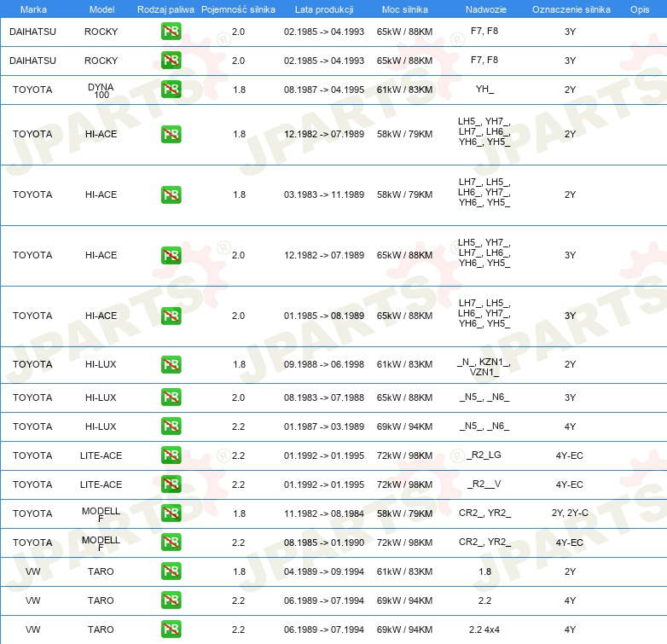Select '61kW / 83KM' in the DYNA 100 row
Screen dimensions: 667x644
click(404, 90)
